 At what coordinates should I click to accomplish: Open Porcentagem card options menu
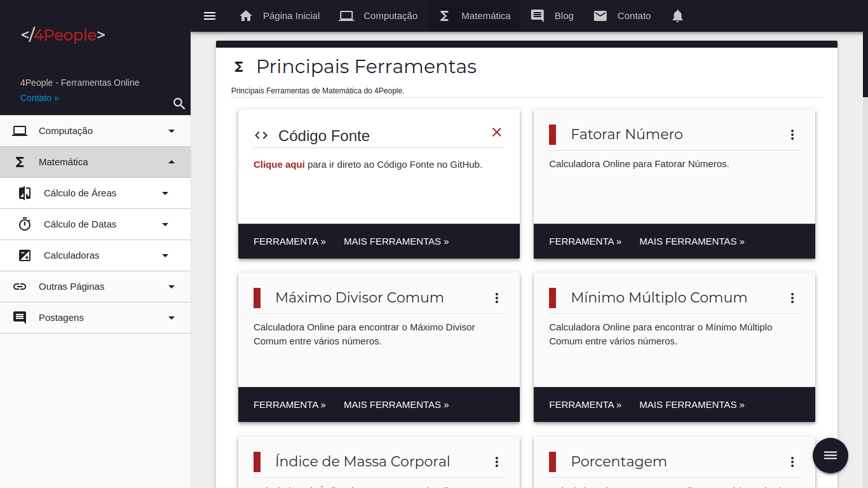[792, 462]
